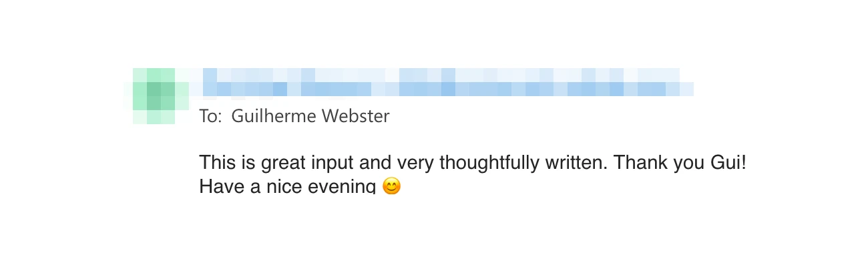Image resolution: width=868 pixels, height=261 pixels.
Task: Click the smiling face emoji
Action: 391,186
